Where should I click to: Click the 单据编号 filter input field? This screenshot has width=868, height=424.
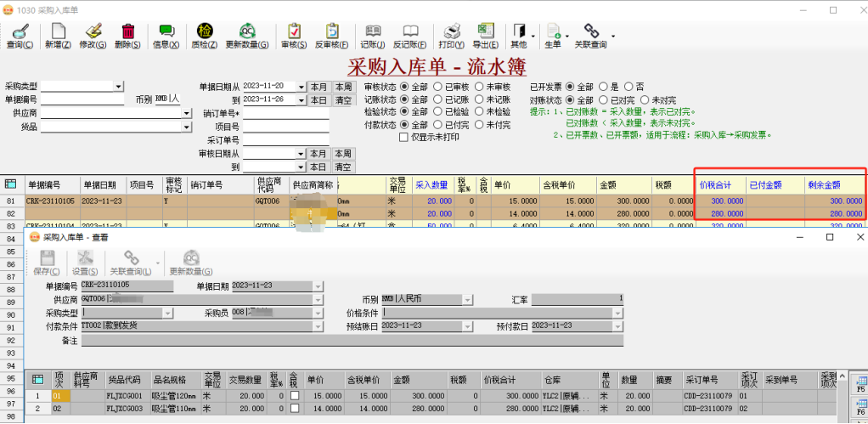82,99
